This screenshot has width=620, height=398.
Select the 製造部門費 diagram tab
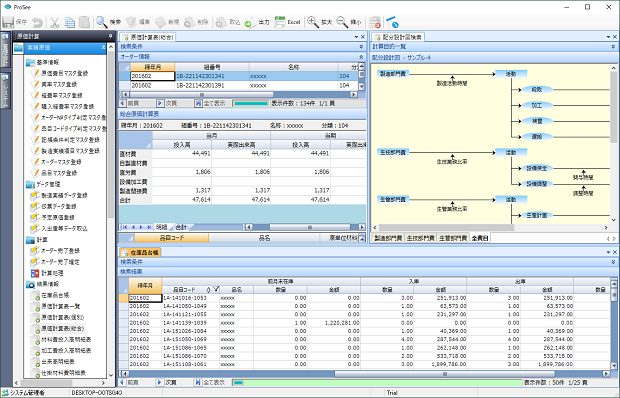click(x=388, y=238)
